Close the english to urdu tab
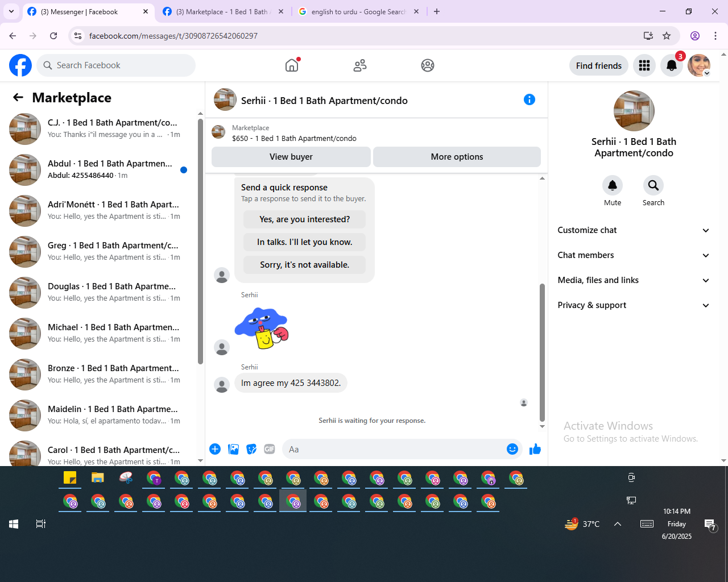Viewport: 728px width, 582px height. point(416,11)
